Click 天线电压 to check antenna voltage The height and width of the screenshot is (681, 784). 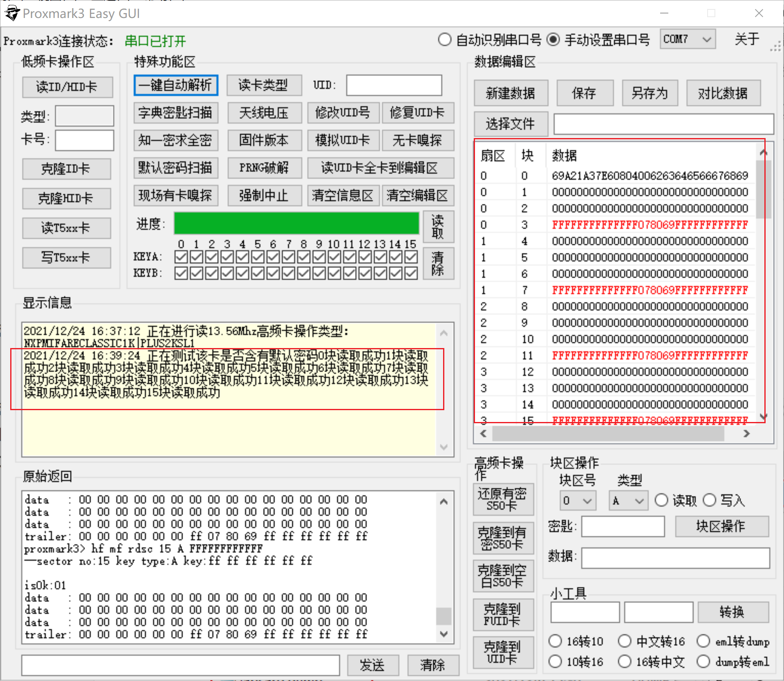point(264,113)
